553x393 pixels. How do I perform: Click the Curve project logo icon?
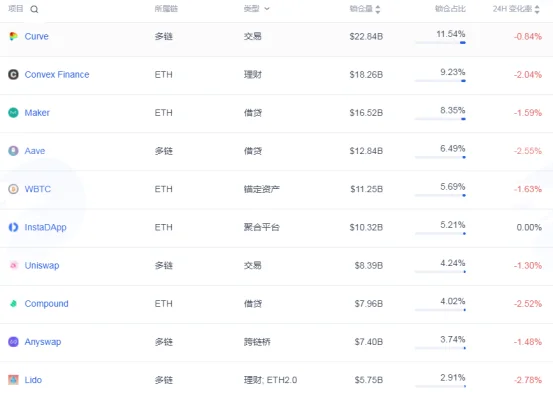pyautogui.click(x=13, y=36)
